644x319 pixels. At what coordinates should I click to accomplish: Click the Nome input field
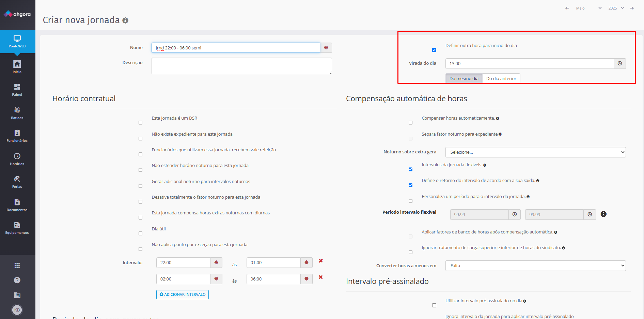[x=236, y=48]
